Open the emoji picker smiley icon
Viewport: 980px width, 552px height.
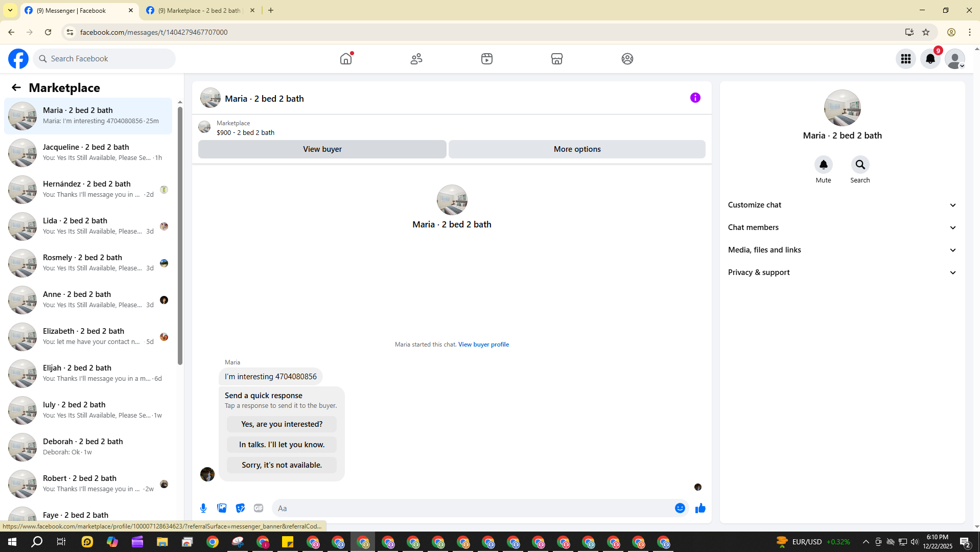click(x=680, y=508)
